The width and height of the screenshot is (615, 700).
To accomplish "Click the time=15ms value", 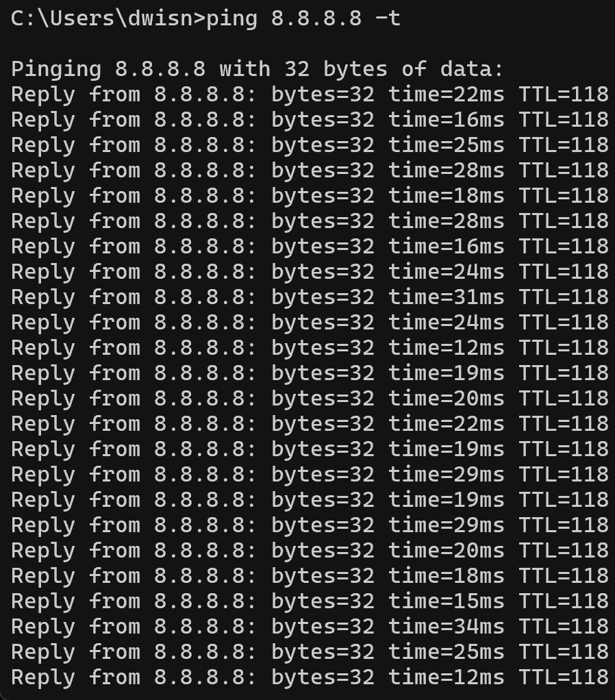I will point(447,601).
